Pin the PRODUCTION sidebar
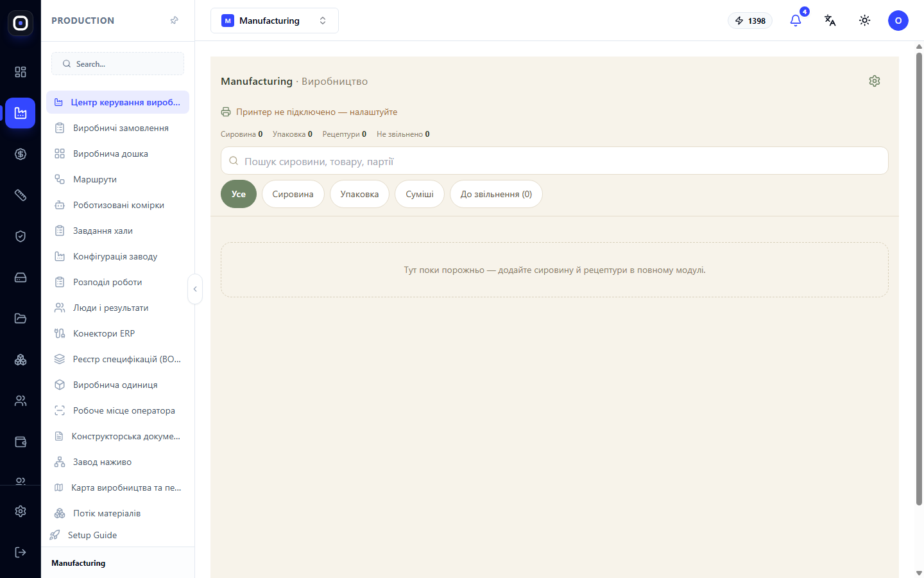The width and height of the screenshot is (924, 578). (174, 21)
